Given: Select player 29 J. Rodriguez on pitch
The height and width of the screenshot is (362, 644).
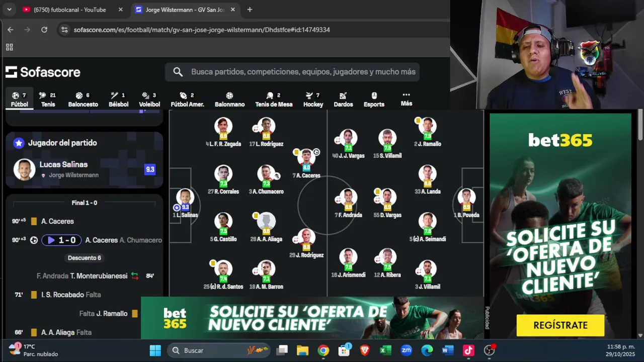Looking at the screenshot, I should 306,243.
